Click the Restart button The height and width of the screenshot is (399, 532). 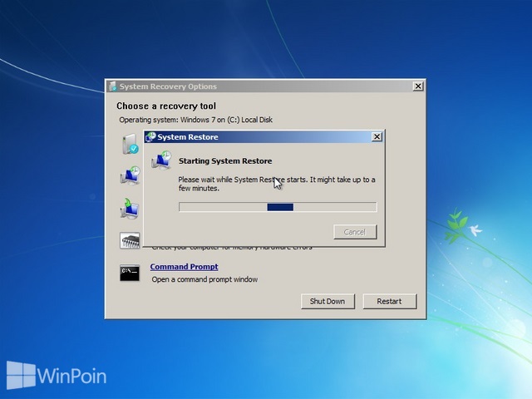(x=390, y=301)
